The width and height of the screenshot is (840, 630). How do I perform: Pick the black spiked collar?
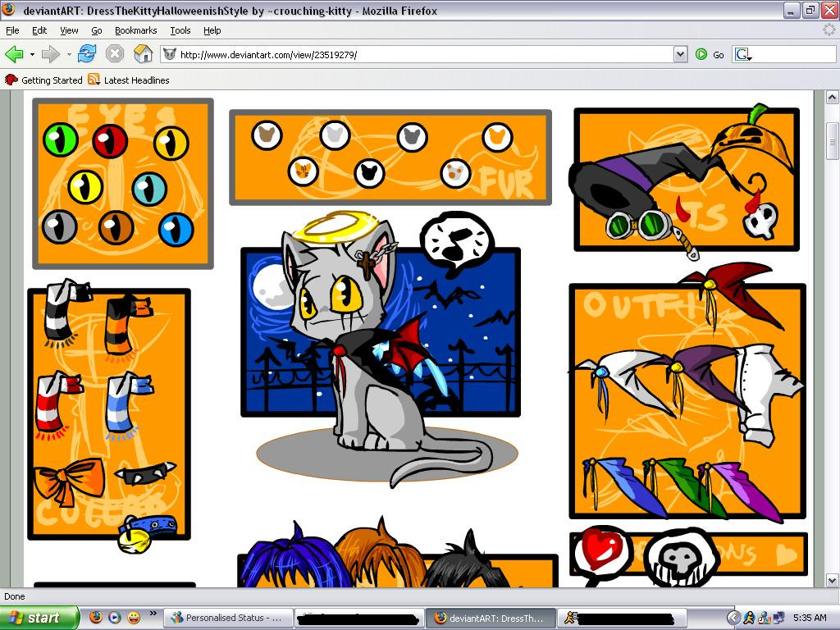(x=144, y=473)
